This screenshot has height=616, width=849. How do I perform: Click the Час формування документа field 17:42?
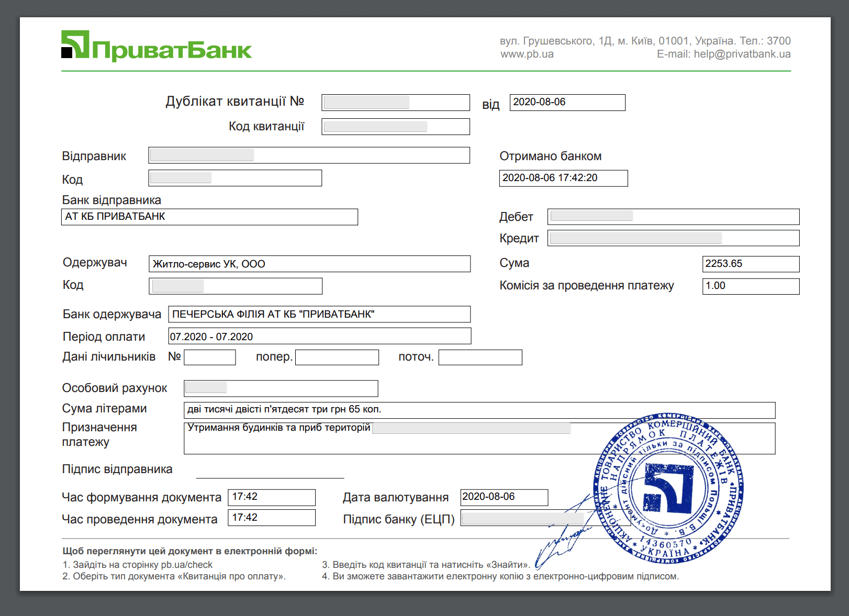[272, 497]
